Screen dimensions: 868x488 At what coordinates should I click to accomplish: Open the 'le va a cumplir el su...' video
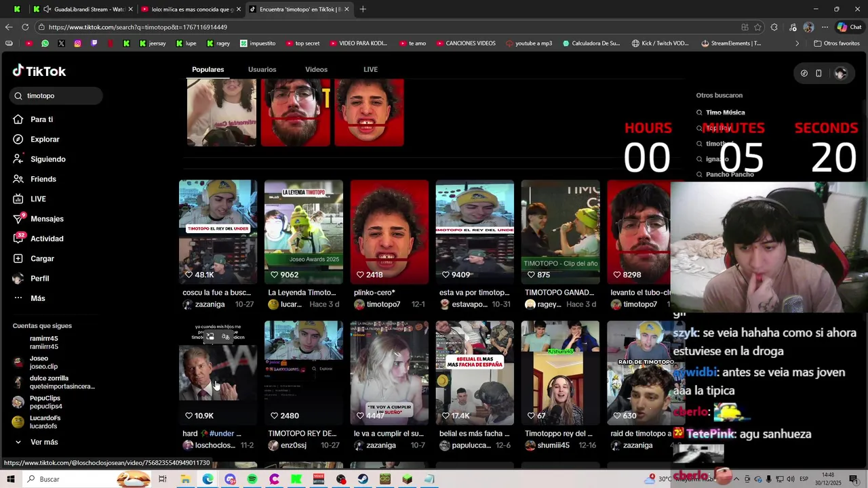coord(389,373)
